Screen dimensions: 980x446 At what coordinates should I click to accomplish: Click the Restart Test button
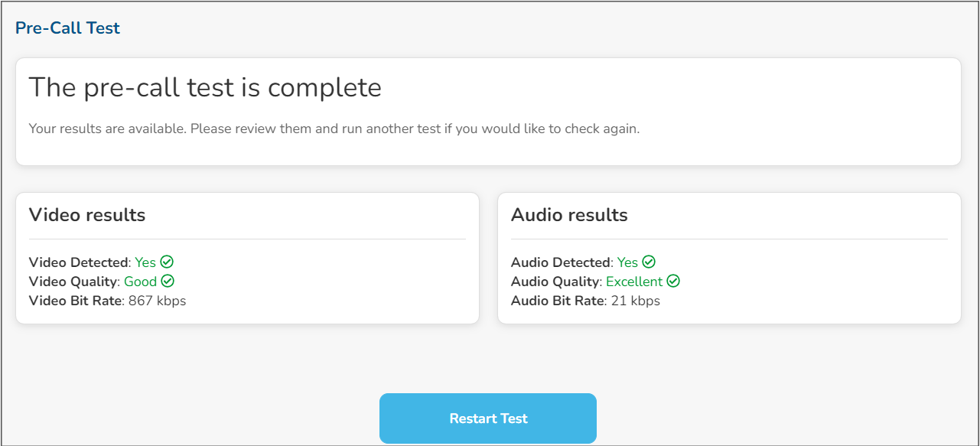pyautogui.click(x=488, y=418)
